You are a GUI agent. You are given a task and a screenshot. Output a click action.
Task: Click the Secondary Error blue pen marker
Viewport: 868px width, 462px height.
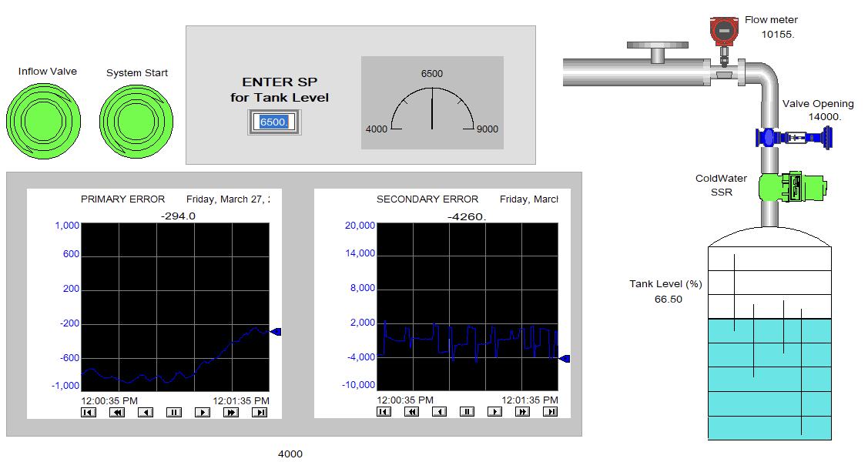click(x=564, y=359)
